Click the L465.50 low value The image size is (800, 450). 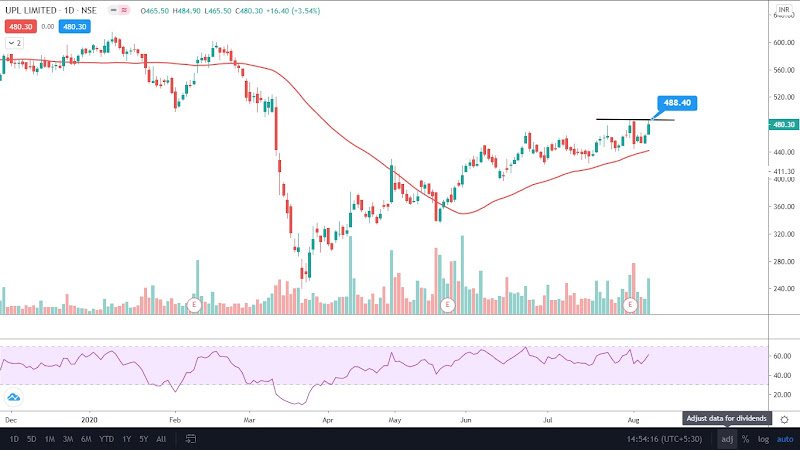click(x=218, y=11)
